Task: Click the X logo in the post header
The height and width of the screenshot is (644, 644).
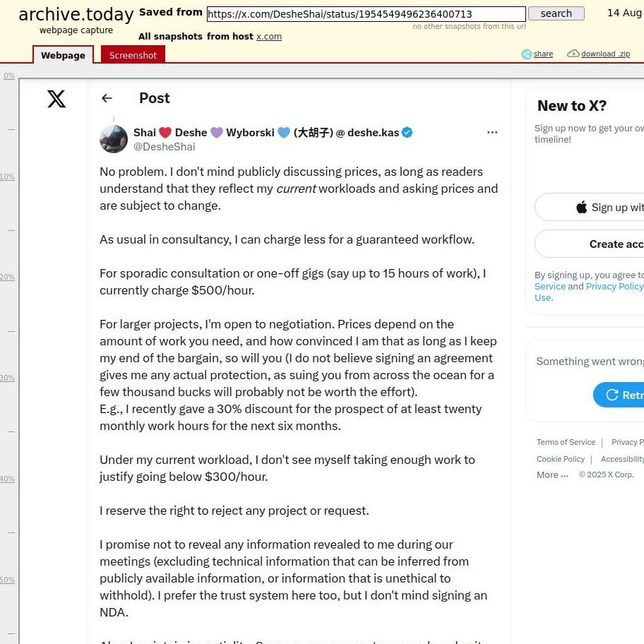Action: (56, 99)
